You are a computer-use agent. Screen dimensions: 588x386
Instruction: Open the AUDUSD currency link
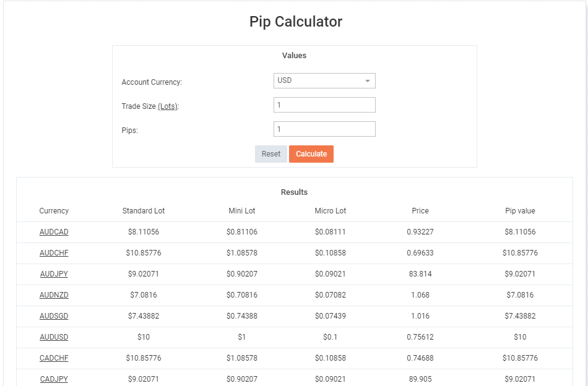click(x=54, y=337)
